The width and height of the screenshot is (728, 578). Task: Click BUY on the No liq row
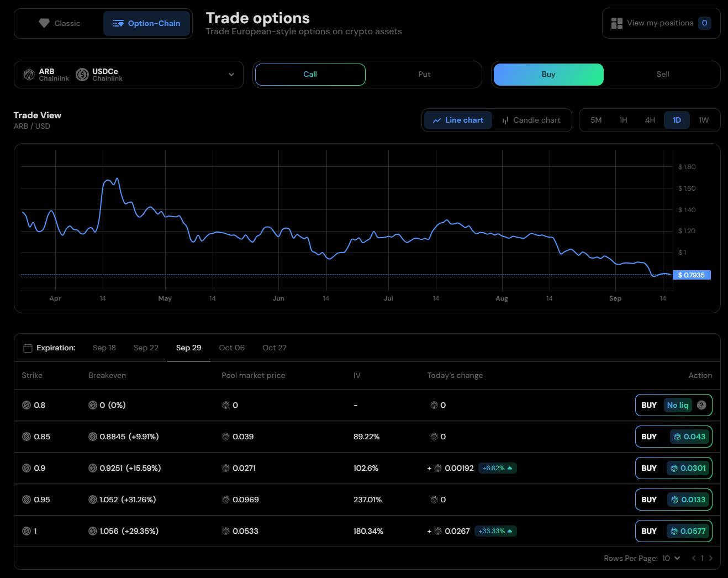tap(674, 405)
